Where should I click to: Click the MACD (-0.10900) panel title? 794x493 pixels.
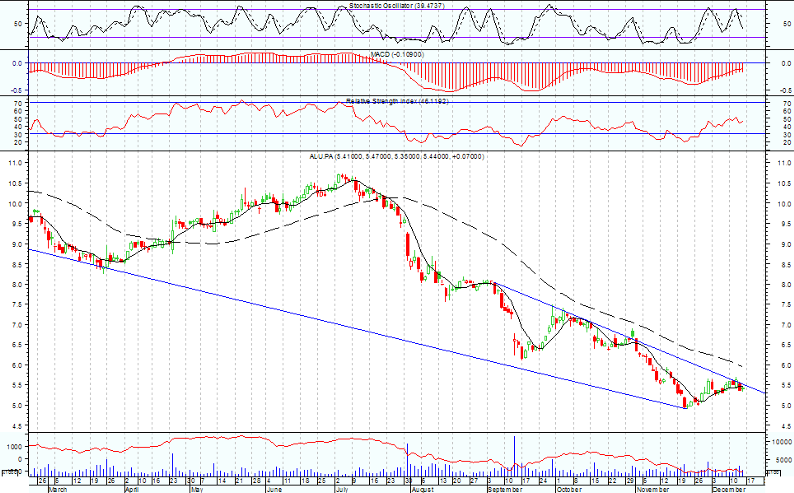397,54
